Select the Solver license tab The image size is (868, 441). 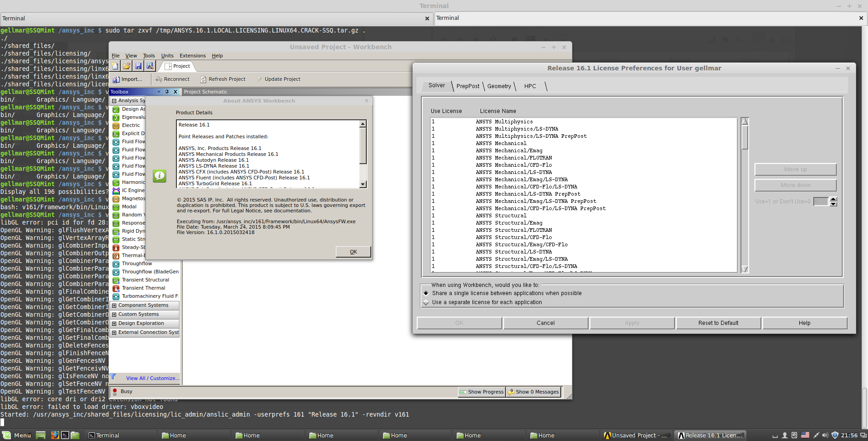[437, 85]
